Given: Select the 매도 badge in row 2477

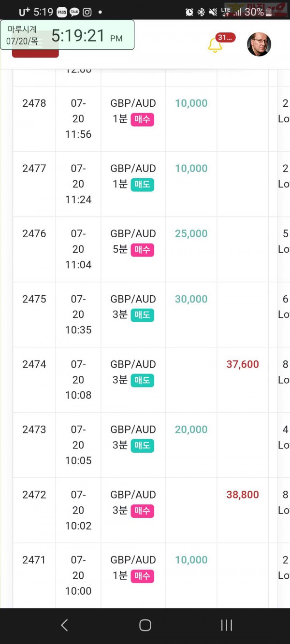Looking at the screenshot, I should coord(142,185).
